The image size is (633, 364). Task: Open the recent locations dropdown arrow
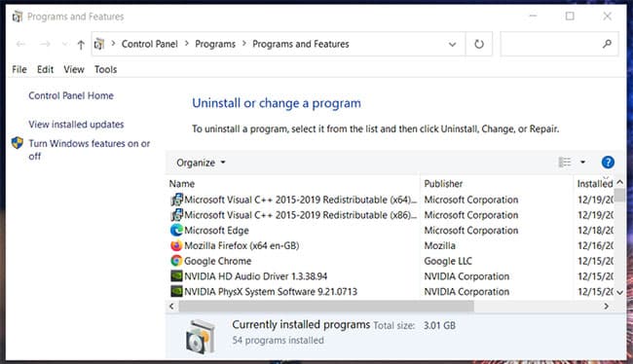[64, 44]
